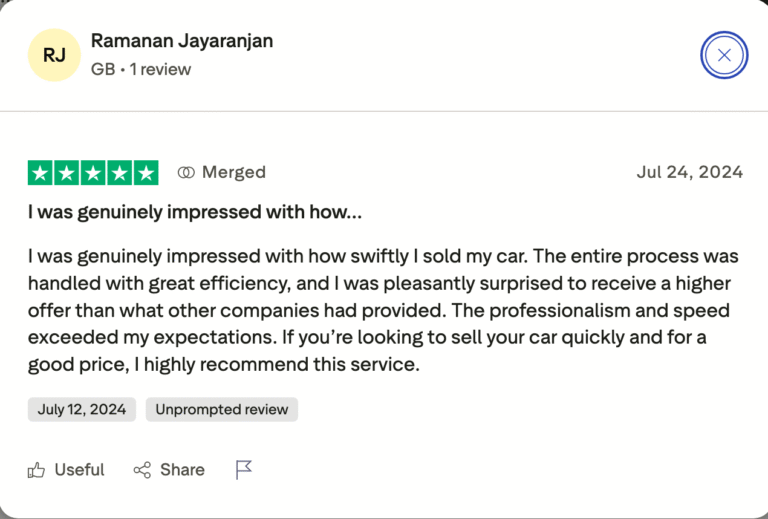The height and width of the screenshot is (519, 768).
Task: Open Ramanan Jayaranjan's profile name
Action: 182,41
